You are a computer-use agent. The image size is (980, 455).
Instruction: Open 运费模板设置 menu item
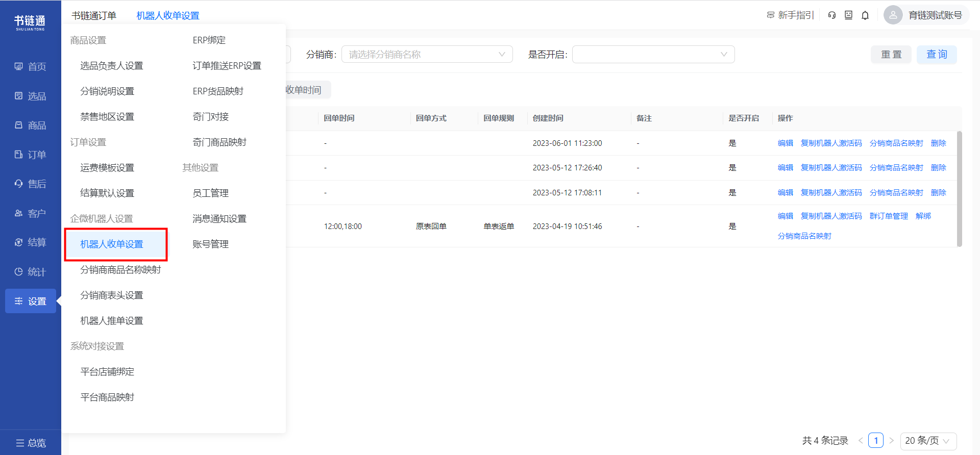(107, 168)
